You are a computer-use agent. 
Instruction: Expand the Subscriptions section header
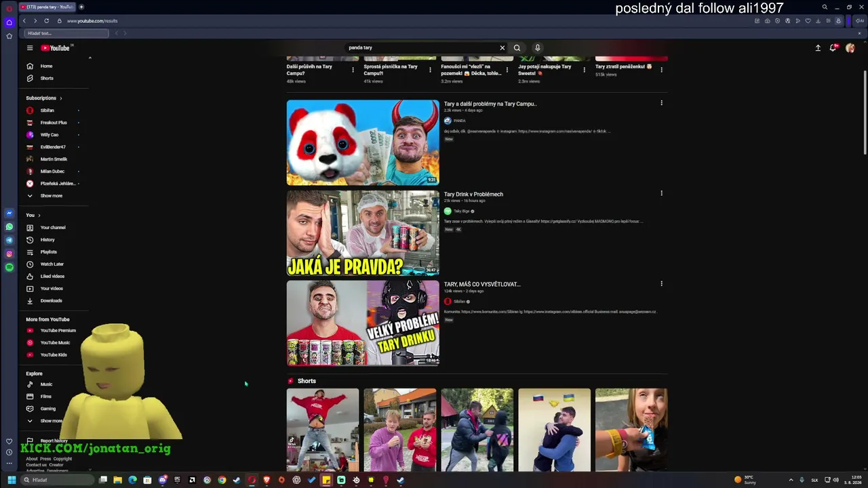(x=44, y=98)
